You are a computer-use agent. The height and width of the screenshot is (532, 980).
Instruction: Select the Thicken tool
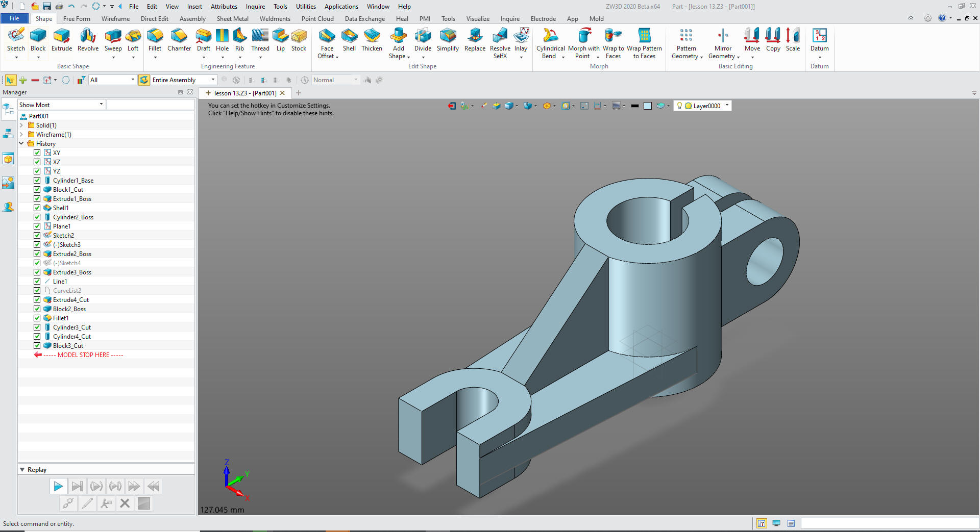[372, 40]
